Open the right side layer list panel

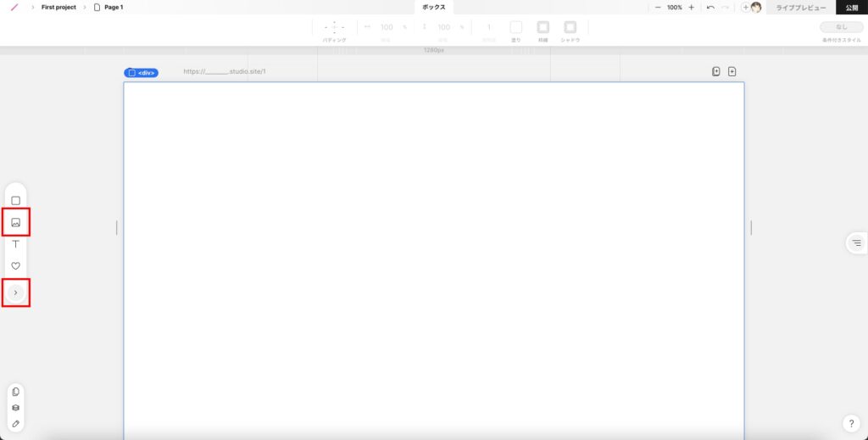[856, 243]
